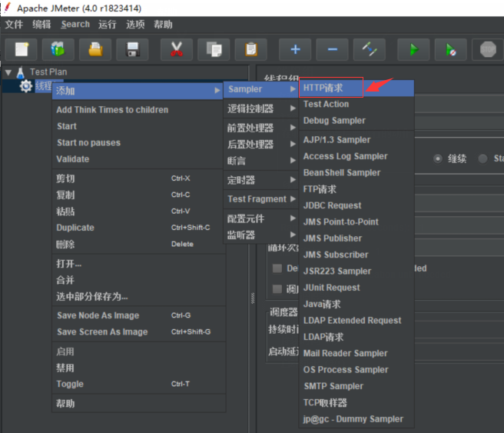Expand the 断言 submenu
This screenshot has height=433, width=504.
pos(261,161)
